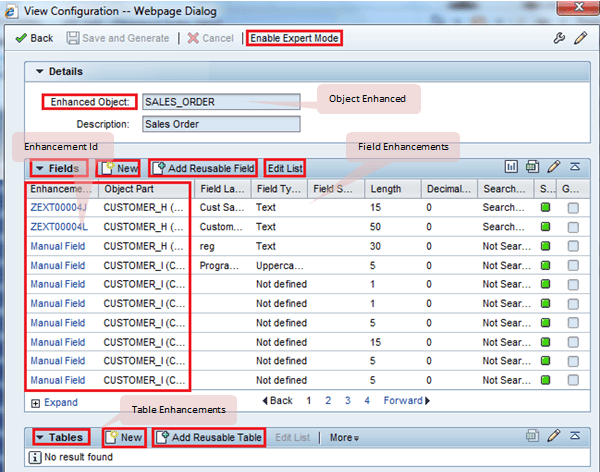The width and height of the screenshot is (600, 472).
Task: Collapse Fields table using up-arrow icon
Action: pos(574,167)
